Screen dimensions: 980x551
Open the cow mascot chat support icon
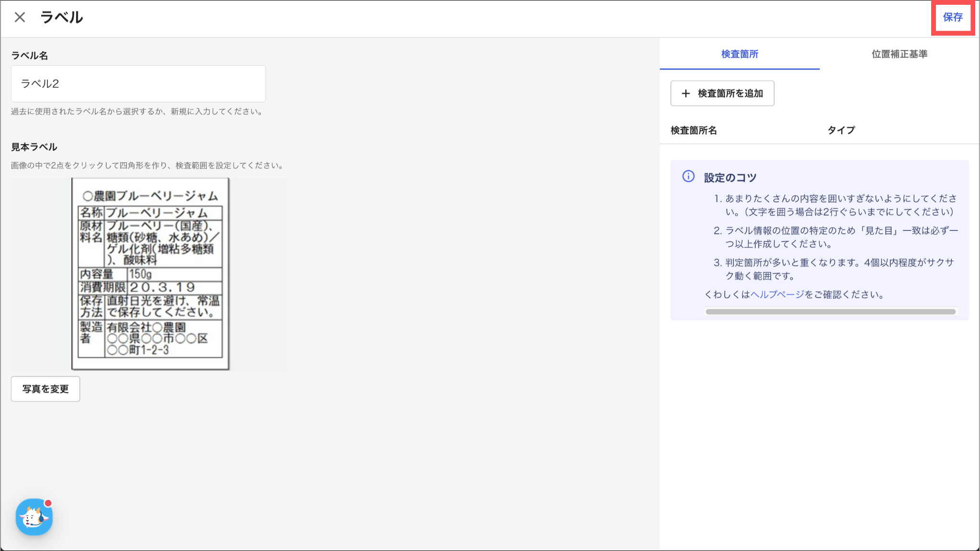(x=33, y=518)
